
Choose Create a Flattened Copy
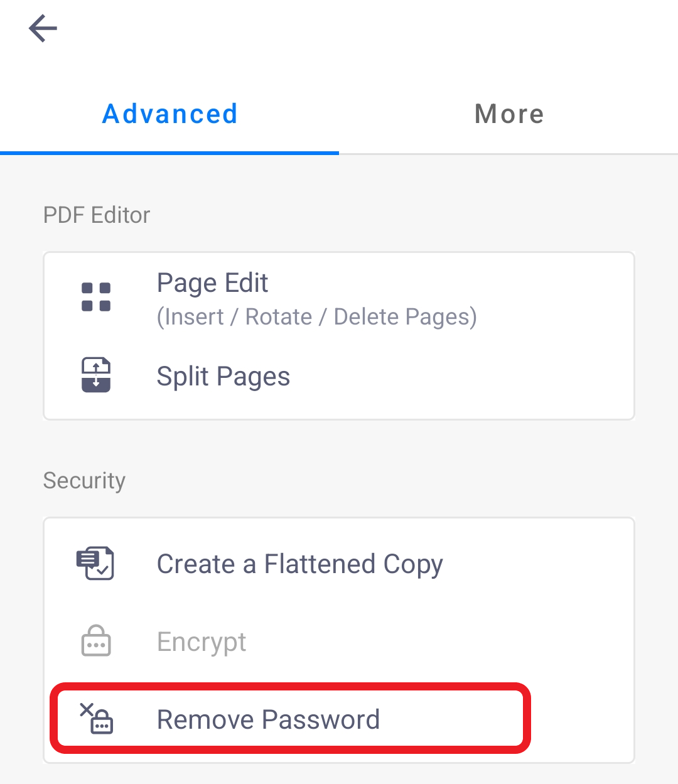pyautogui.click(x=299, y=563)
